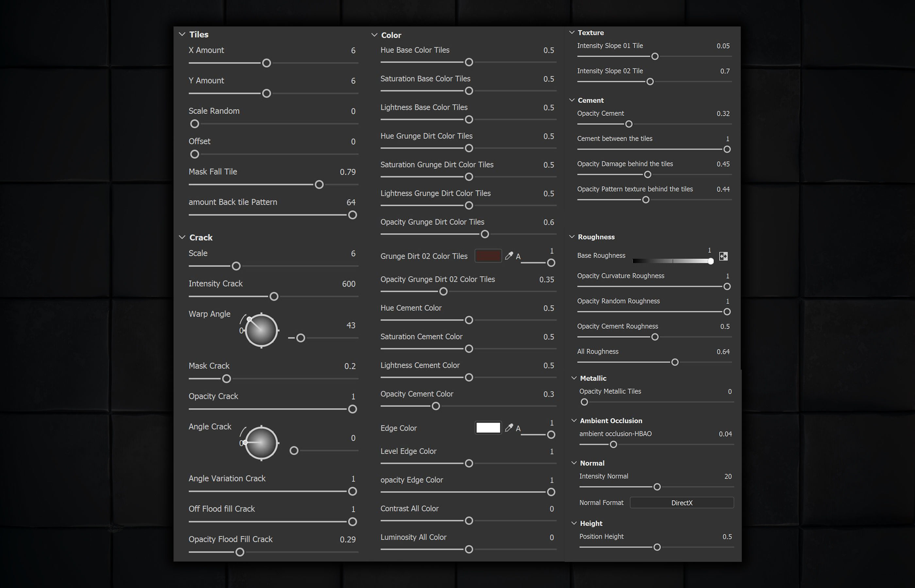The width and height of the screenshot is (915, 588).
Task: Collapse the Color section chevron
Action: tap(374, 35)
